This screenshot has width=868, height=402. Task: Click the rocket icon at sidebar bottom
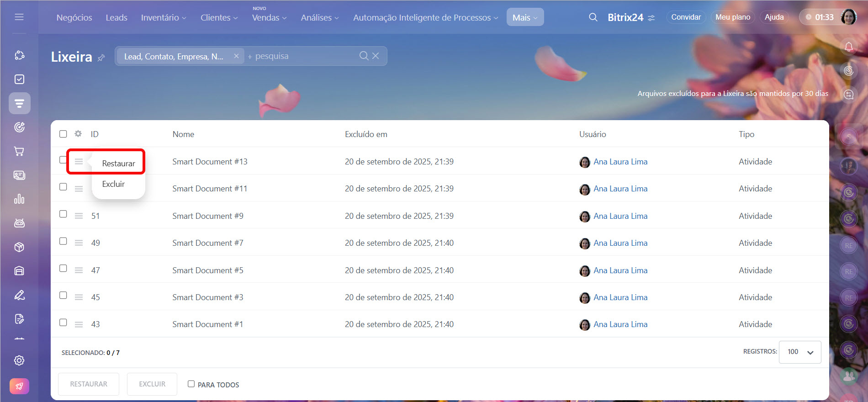(x=19, y=386)
